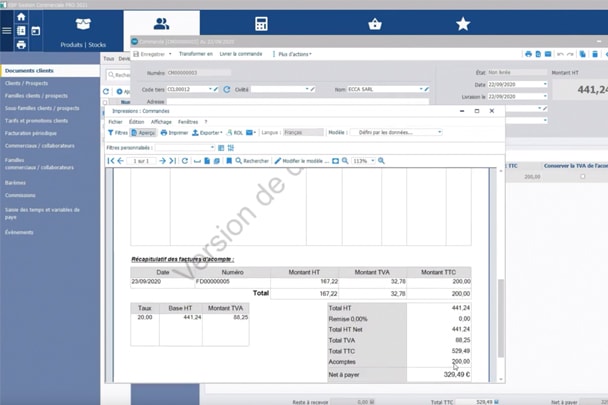Open the clients module icon in top ribbon
This screenshot has height=405, width=608.
point(161,24)
